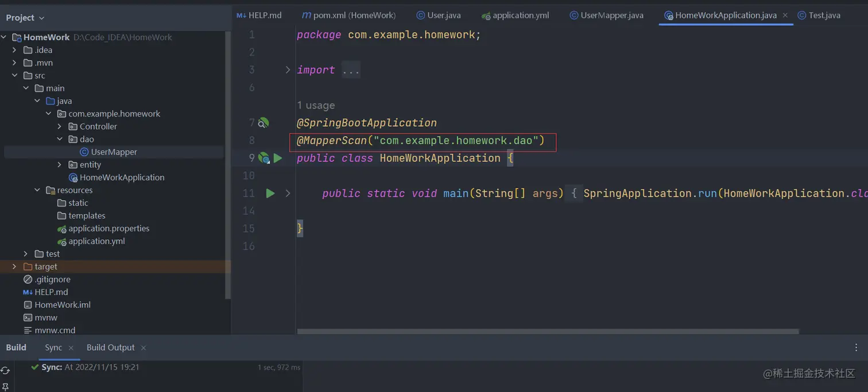
Task: Close the HomeWorkApplication.java tab
Action: [x=785, y=15]
